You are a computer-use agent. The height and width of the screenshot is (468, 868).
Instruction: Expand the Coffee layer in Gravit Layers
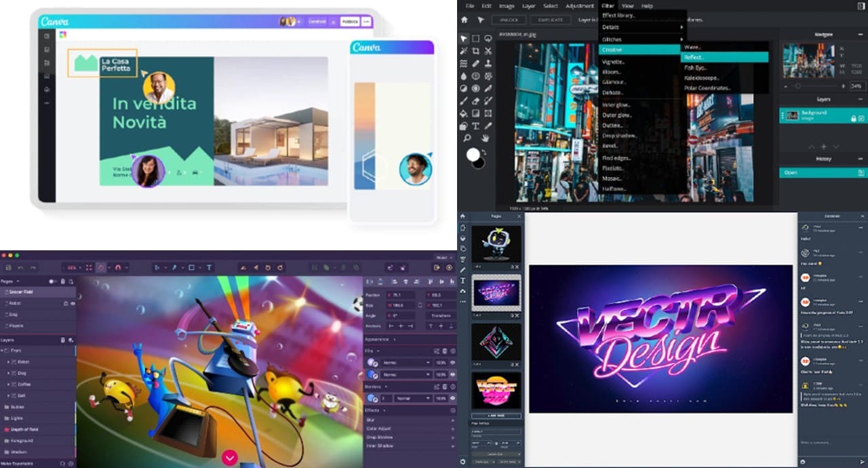[x=9, y=384]
